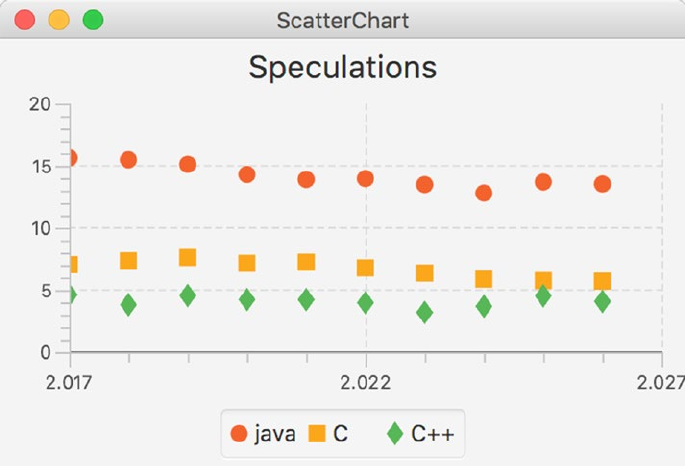Pick the leftmost java circle at 2.017
This screenshot has height=466, width=685.
tap(70, 158)
